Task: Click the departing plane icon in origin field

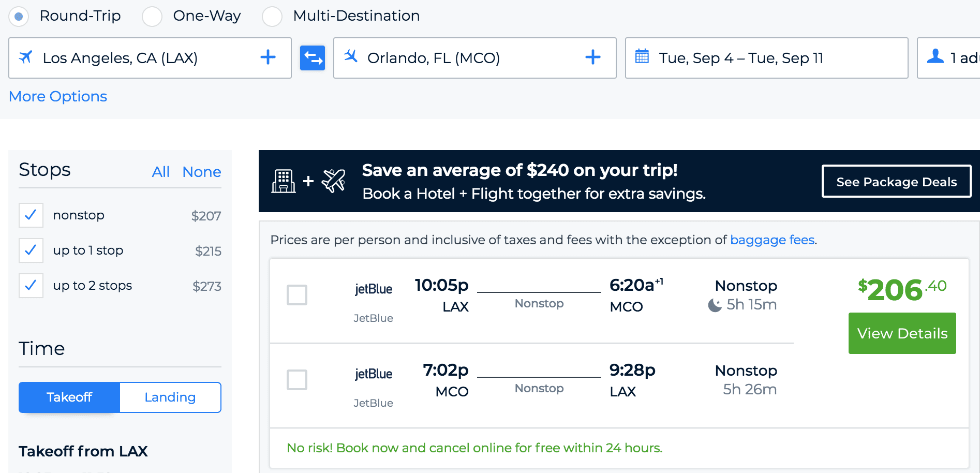Action: pos(26,56)
